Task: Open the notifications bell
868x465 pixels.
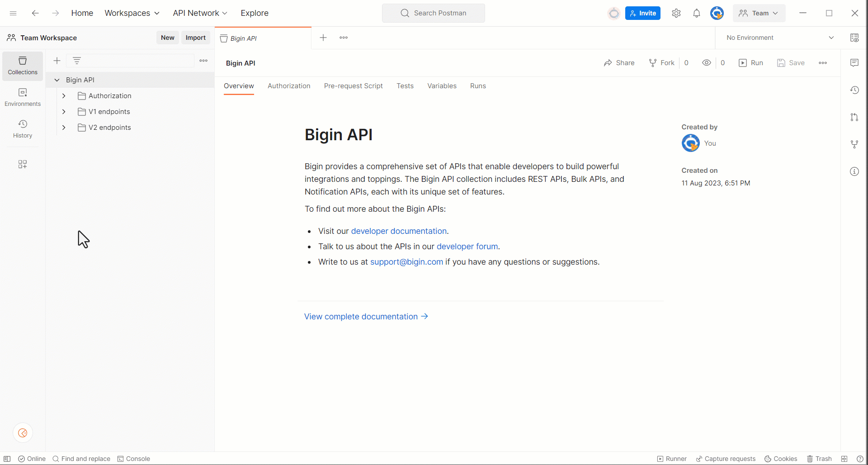Action: 697,13
